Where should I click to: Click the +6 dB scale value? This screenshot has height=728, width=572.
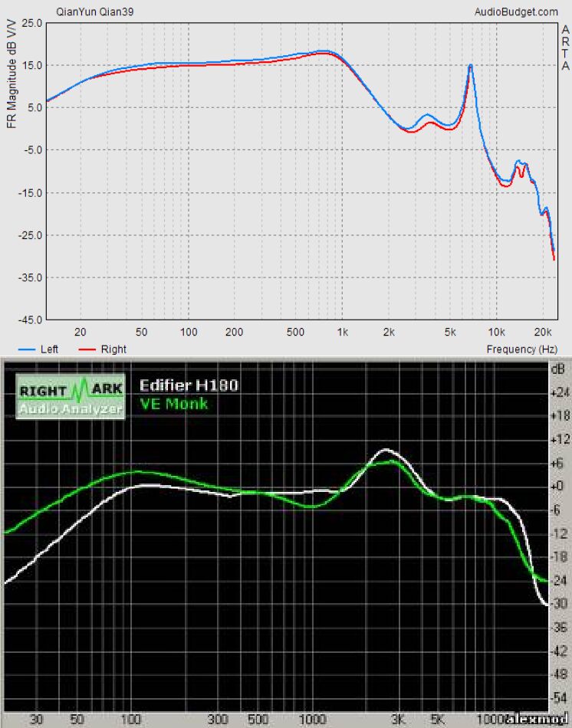pyautogui.click(x=557, y=463)
